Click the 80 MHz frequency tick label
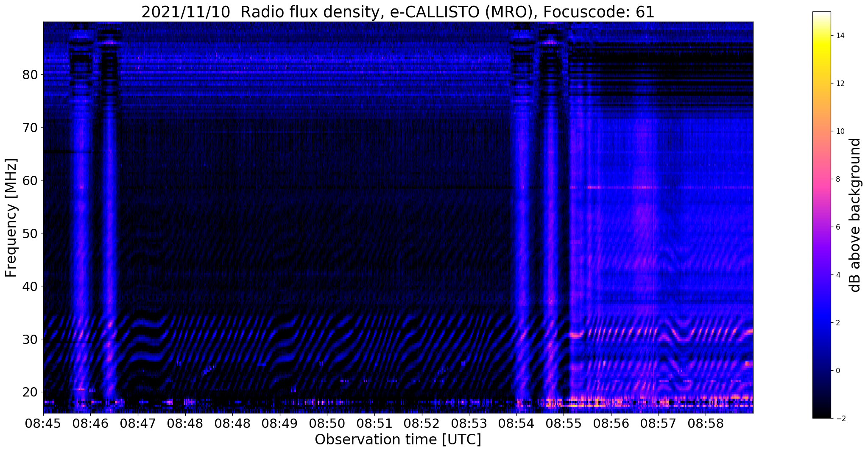Screen dimensions: 868x452 (30, 75)
